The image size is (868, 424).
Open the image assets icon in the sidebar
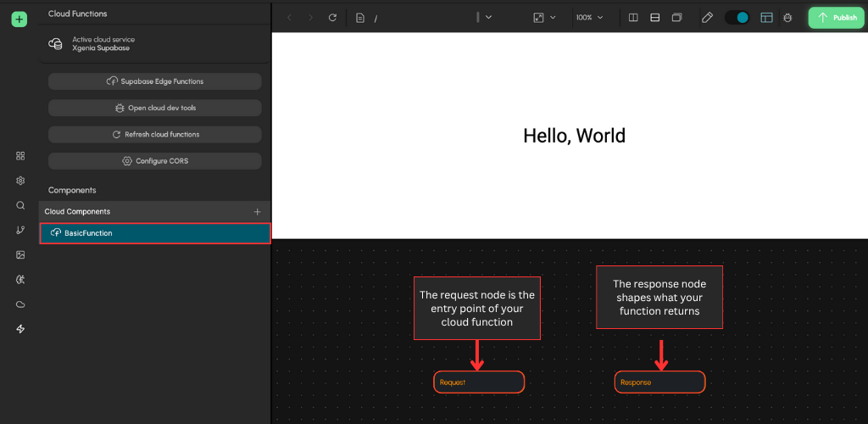(20, 254)
